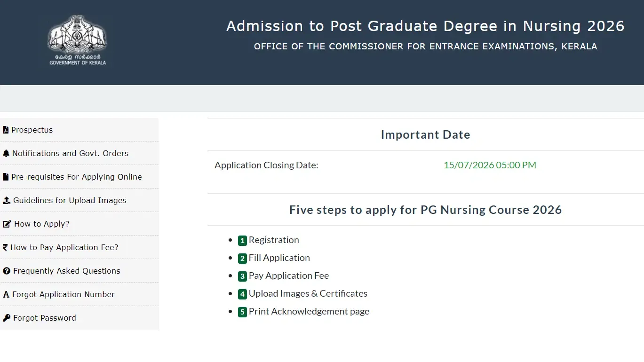This screenshot has height=362, width=644.
Task: Click Upload Images & Certificates step text
Action: (x=308, y=293)
